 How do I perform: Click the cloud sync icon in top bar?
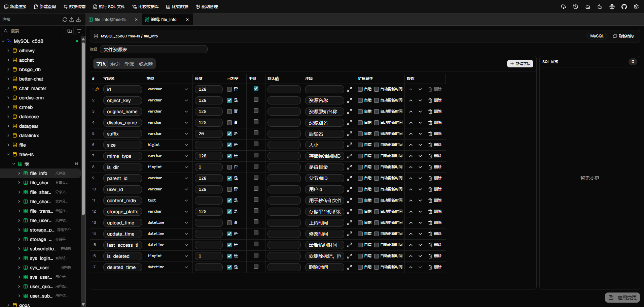point(564,7)
